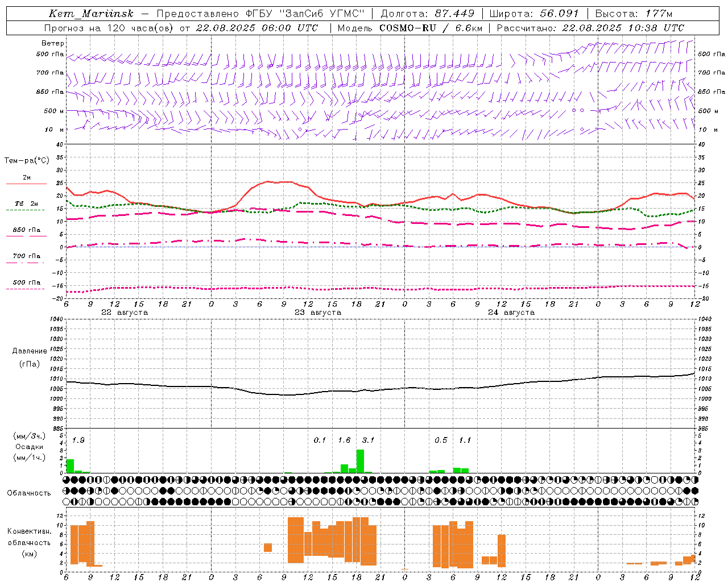Viewport: 728px width, 582px height.
Task: Click the (мм/1ч.) precipitation unit label
Action: 29,458
